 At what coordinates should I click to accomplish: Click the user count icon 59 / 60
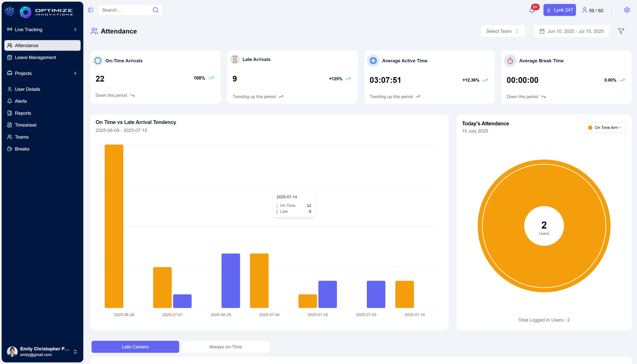(593, 10)
